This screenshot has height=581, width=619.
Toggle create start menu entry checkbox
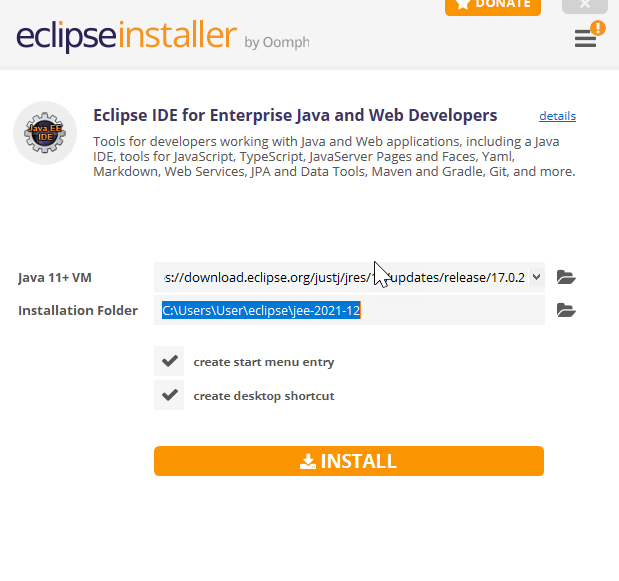click(169, 361)
